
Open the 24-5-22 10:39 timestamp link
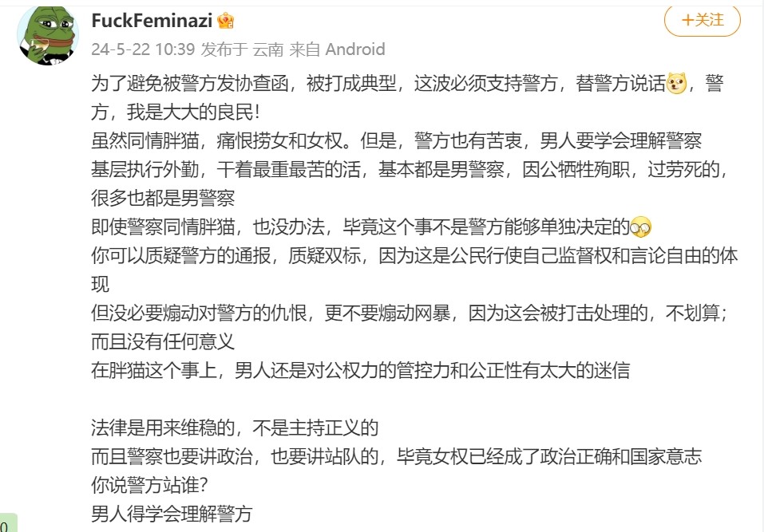143,49
